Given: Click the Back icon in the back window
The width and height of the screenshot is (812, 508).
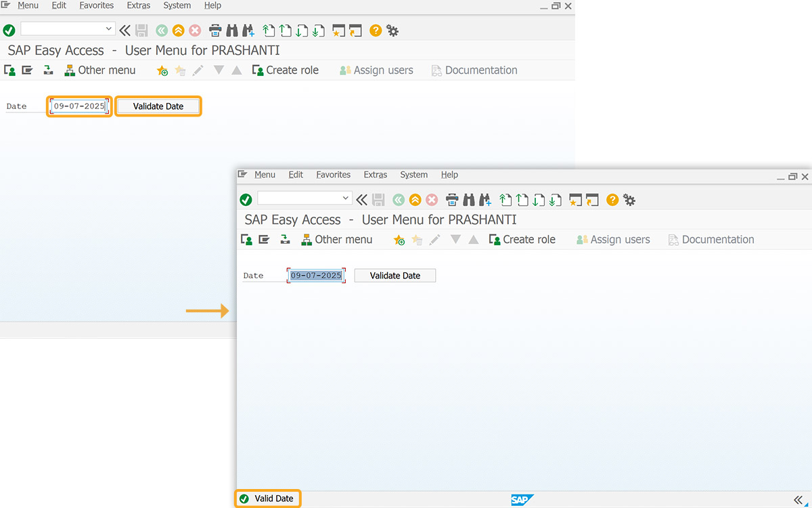Looking at the screenshot, I should (x=162, y=30).
